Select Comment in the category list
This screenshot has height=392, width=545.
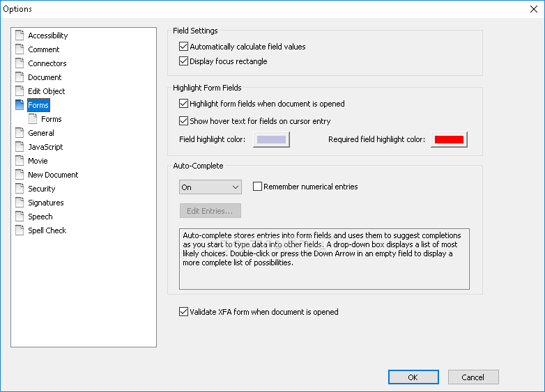point(44,49)
